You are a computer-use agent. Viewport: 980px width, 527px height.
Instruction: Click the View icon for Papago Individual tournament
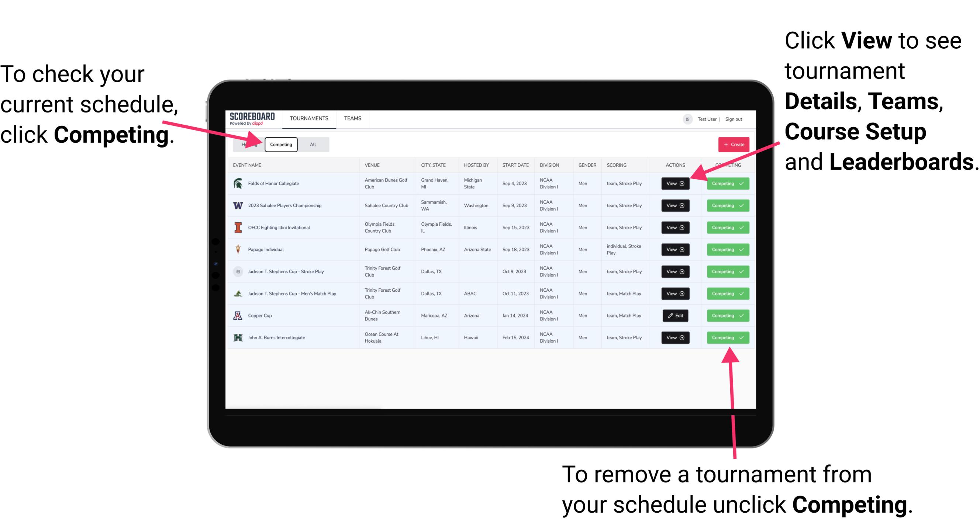point(675,249)
